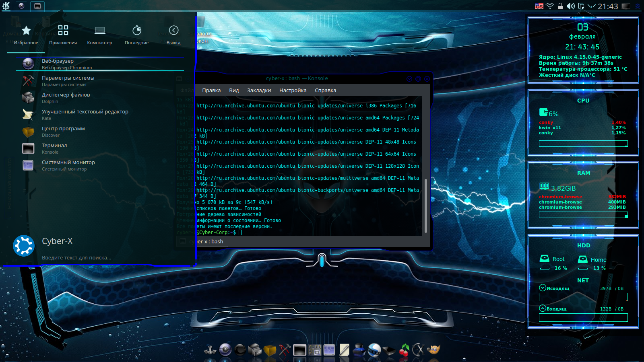Open the Выход tab in launcher

173,35
